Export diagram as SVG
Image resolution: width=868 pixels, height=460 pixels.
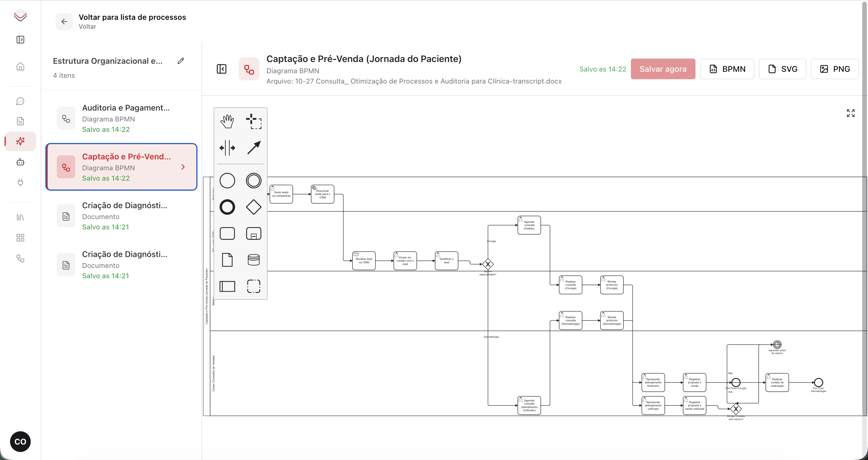(x=782, y=69)
